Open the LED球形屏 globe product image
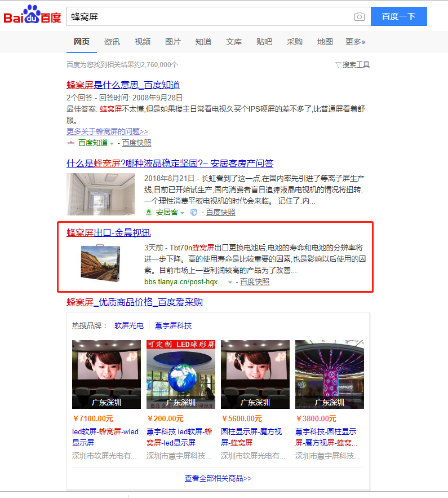The width and height of the screenshot is (448, 498). pyautogui.click(x=181, y=374)
